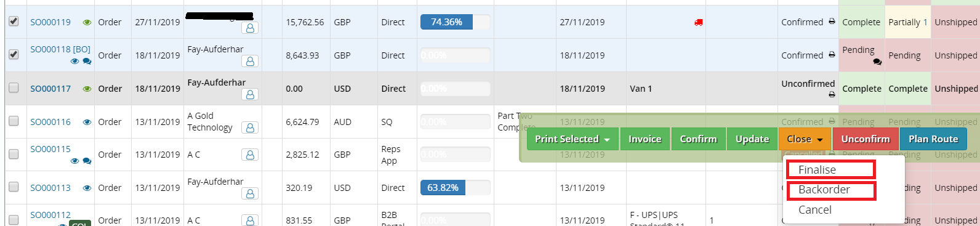Click the blue eye icon beside SO000116
This screenshot has height=226, width=980.
click(x=87, y=122)
